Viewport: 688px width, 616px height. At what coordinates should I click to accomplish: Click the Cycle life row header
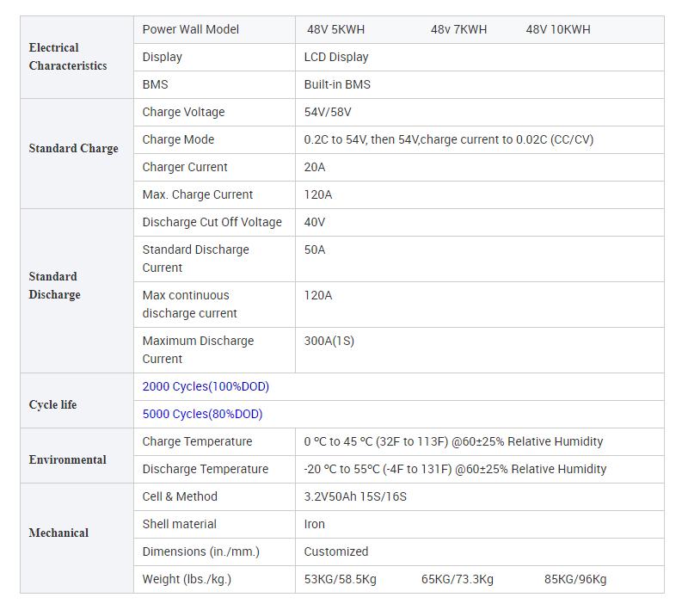pos(52,404)
